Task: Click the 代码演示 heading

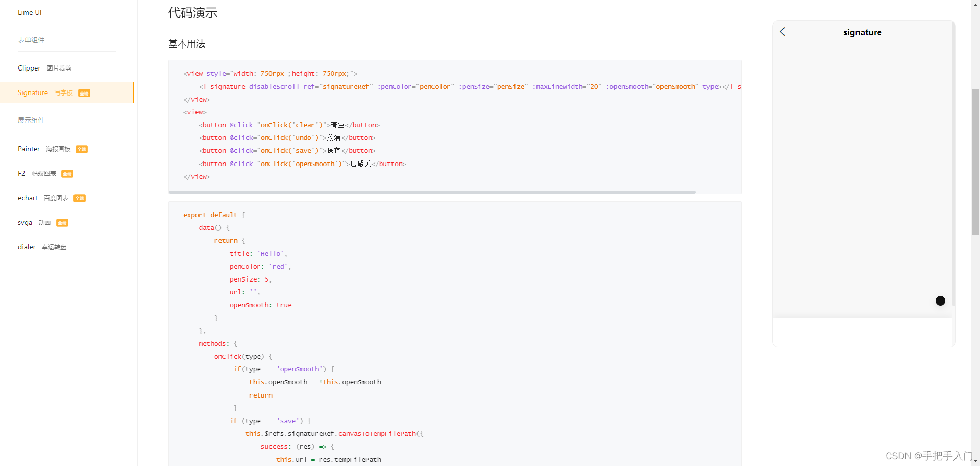Action: pyautogui.click(x=193, y=13)
